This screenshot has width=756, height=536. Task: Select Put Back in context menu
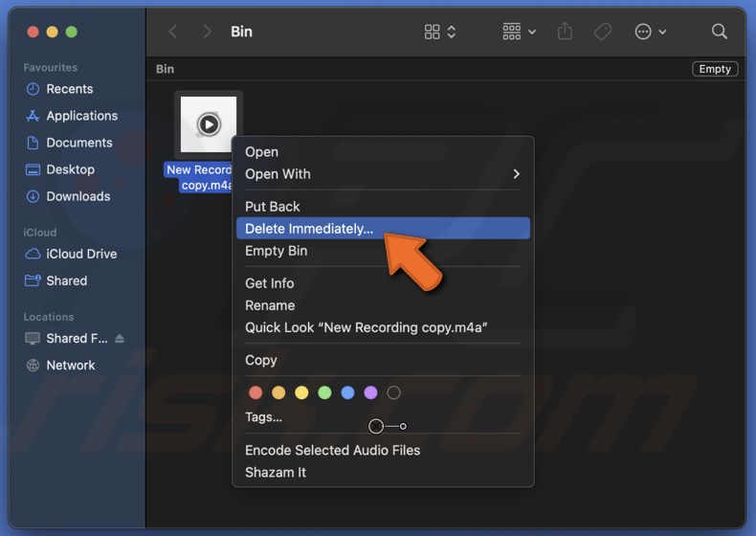[273, 207]
